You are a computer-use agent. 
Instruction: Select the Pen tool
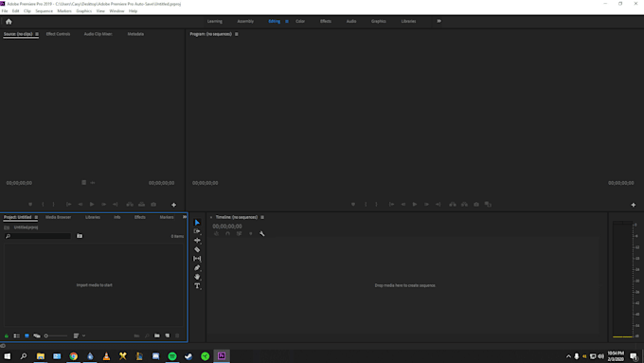pos(197,267)
